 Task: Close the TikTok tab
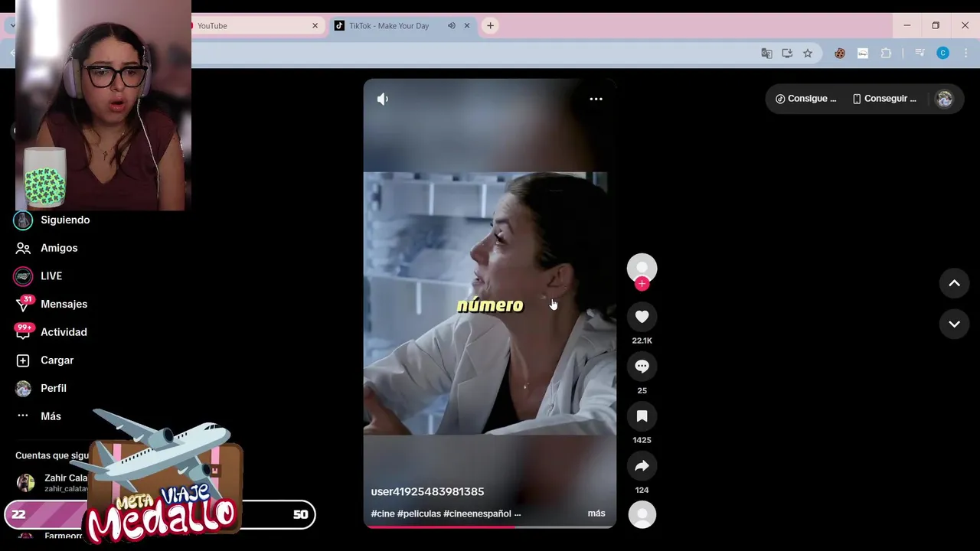467,26
